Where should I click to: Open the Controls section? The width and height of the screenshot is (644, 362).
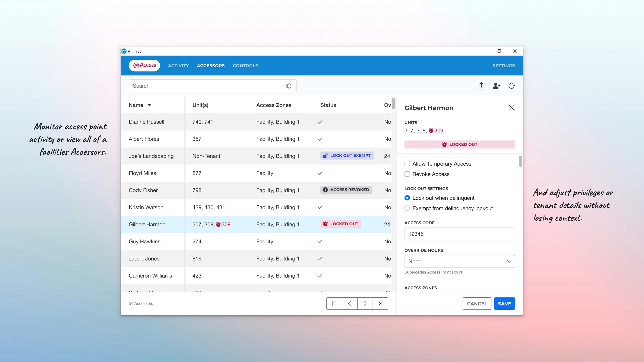tap(245, 65)
